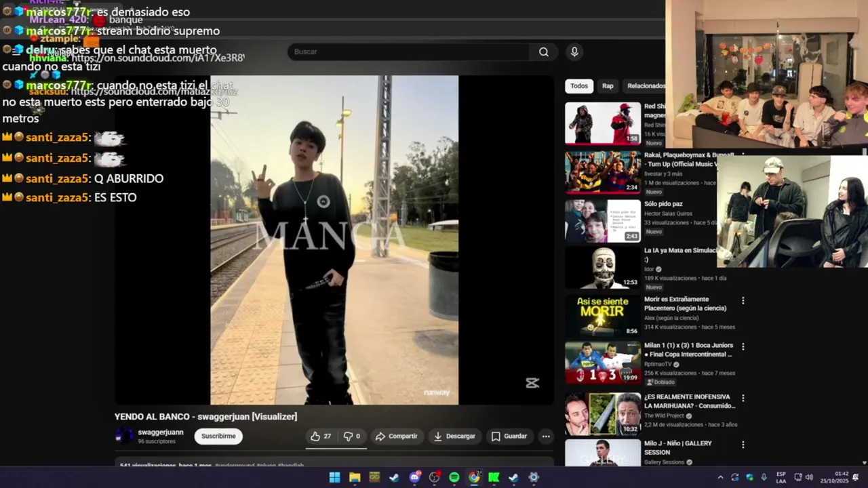Click the Suscribirme button

point(218,436)
